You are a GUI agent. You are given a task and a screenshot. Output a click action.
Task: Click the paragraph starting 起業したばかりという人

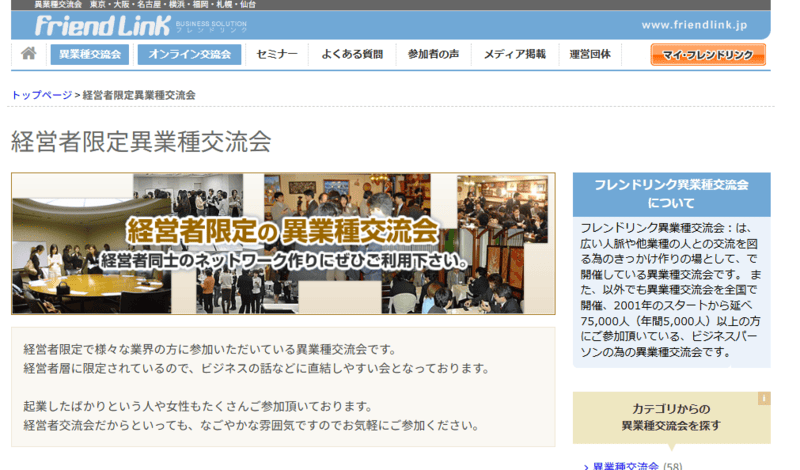point(251,416)
